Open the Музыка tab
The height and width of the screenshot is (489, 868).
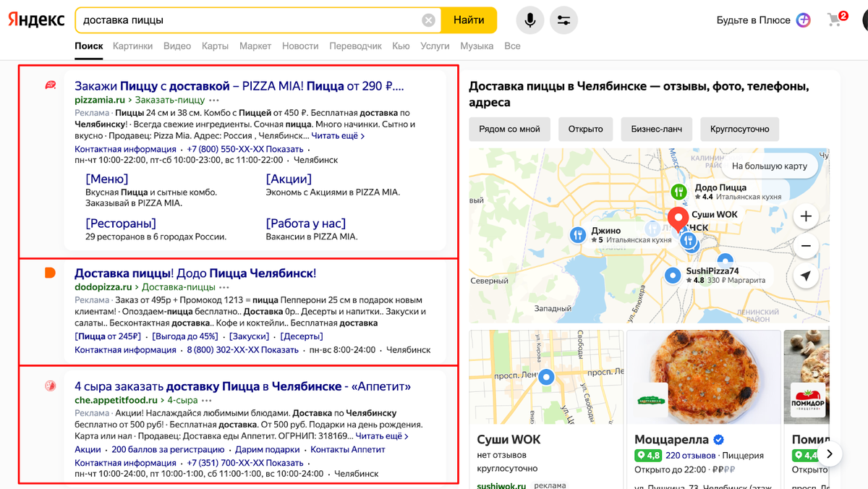click(x=477, y=46)
